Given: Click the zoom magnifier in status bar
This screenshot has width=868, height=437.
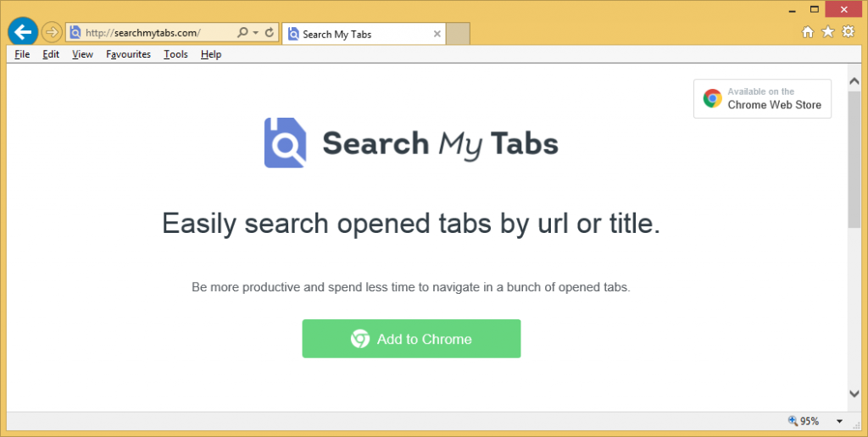Looking at the screenshot, I should pyautogui.click(x=793, y=421).
